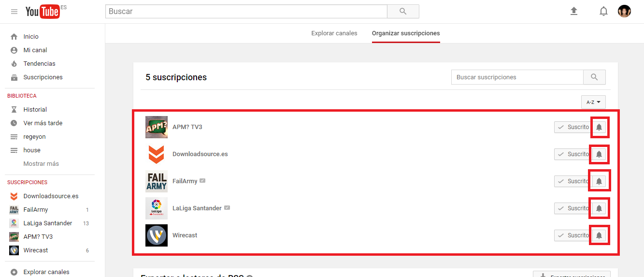This screenshot has width=644, height=277.
Task: Toggle notification bell for Downloadsource.es
Action: tap(599, 154)
